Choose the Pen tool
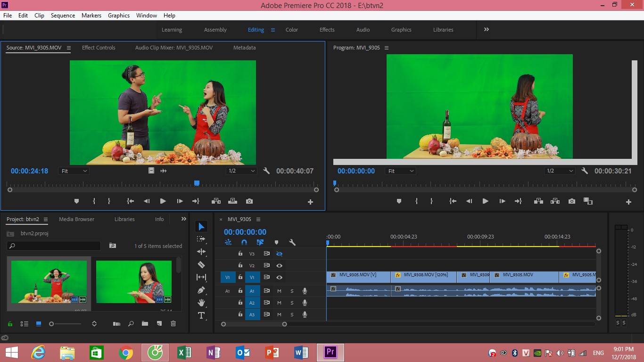This screenshot has width=644, height=362. click(x=201, y=290)
